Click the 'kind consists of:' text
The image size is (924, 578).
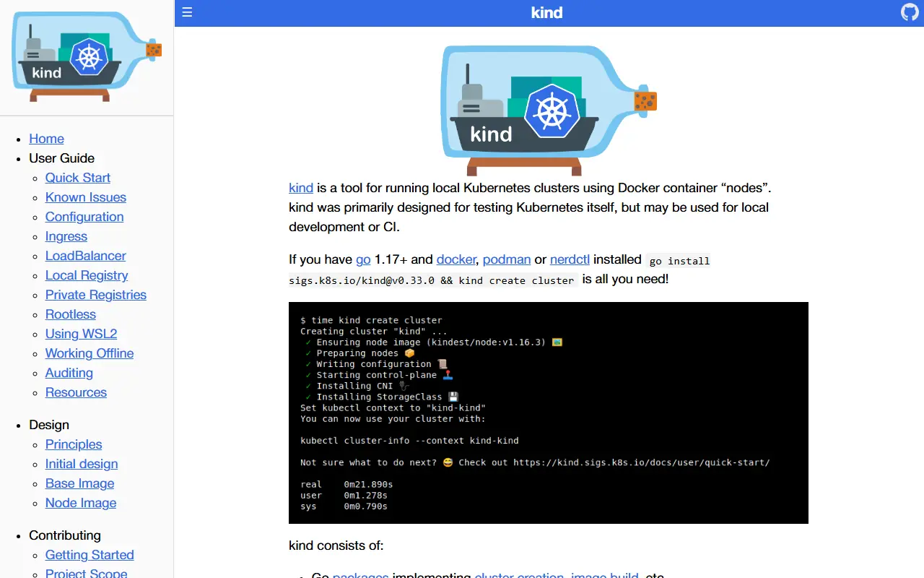point(336,545)
